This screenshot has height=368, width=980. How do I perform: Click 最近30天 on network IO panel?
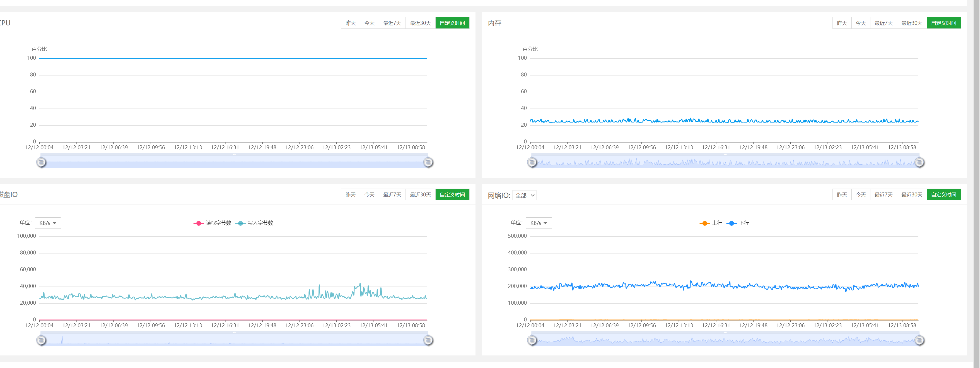(x=911, y=194)
